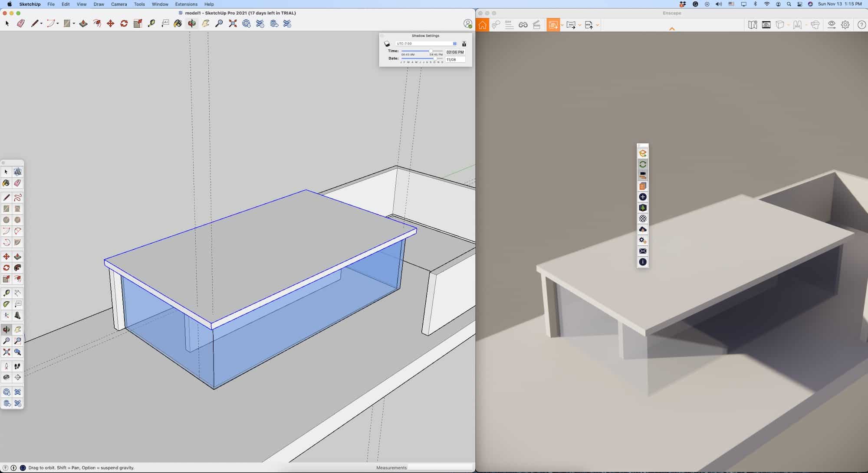Click the Start Enscape icon in the floating toolbar
The image size is (868, 473).
tap(643, 153)
